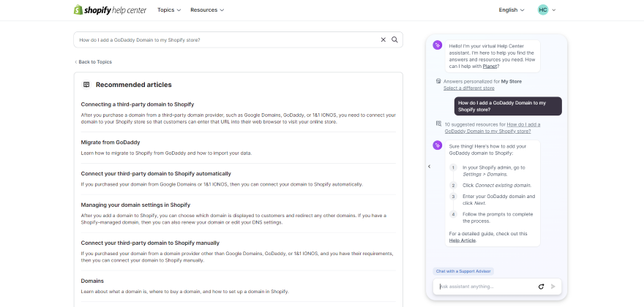Click Chat with a Support Advisor button
The width and height of the screenshot is (644, 307).
pyautogui.click(x=463, y=271)
